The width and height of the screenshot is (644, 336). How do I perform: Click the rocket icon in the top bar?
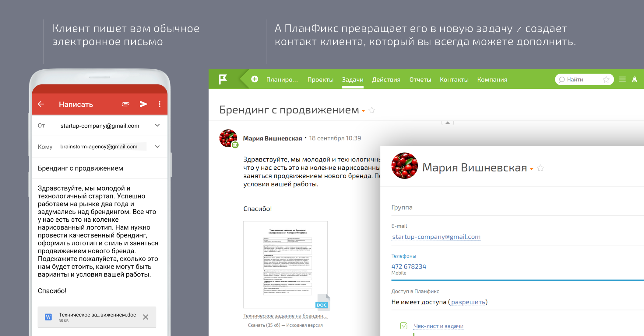635,79
